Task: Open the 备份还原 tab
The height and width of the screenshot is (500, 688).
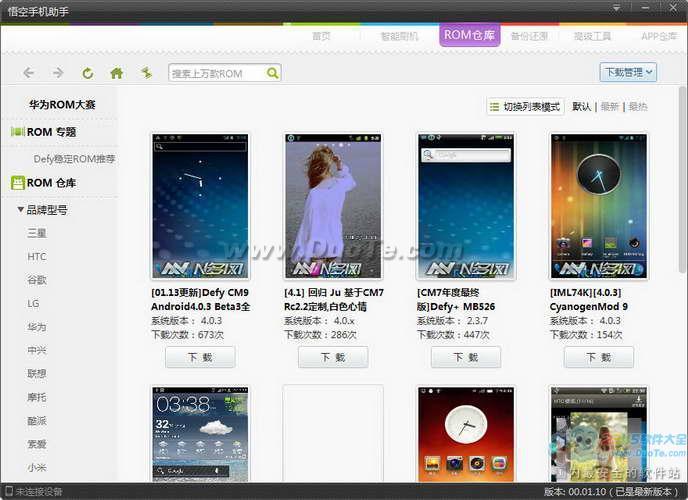Action: click(x=529, y=36)
